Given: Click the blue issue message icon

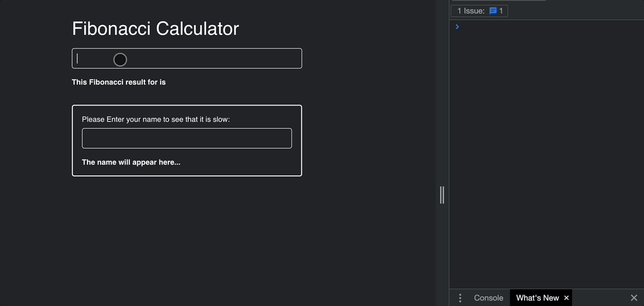Looking at the screenshot, I should (x=493, y=11).
